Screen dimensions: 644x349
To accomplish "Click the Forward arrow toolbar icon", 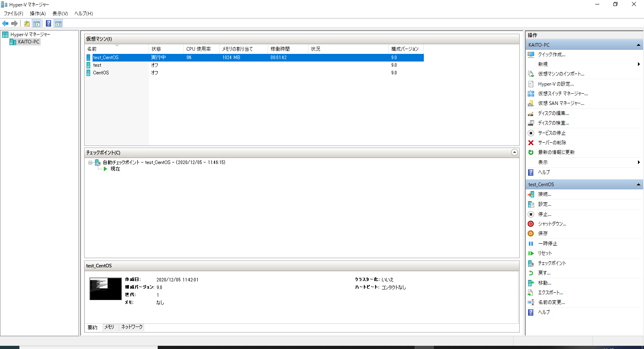I will coord(14,24).
